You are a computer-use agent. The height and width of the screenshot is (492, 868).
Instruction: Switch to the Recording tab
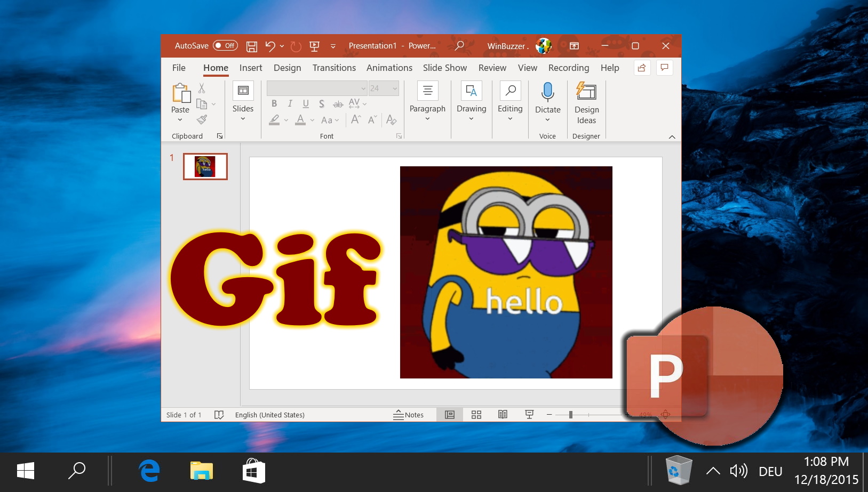(569, 68)
